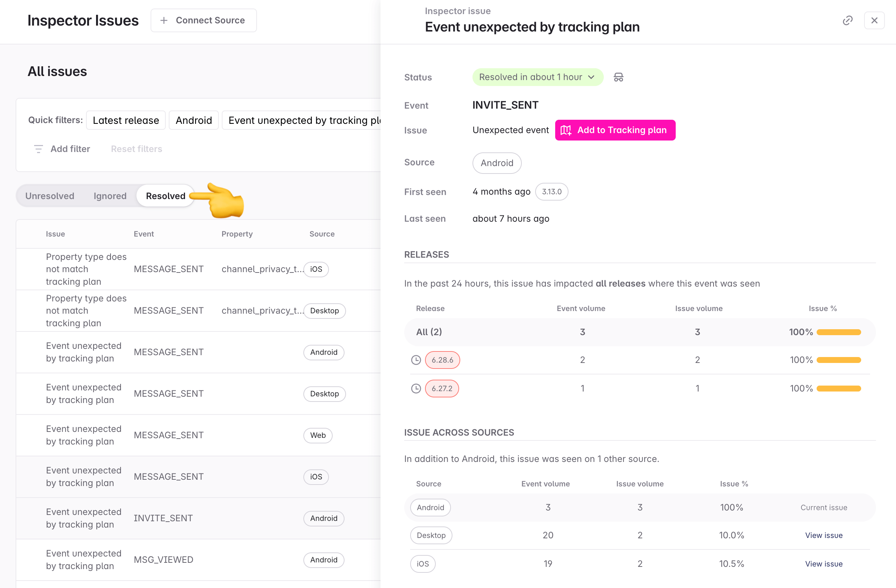The image size is (896, 588).
Task: View issue for the iOS source
Action: pos(823,564)
